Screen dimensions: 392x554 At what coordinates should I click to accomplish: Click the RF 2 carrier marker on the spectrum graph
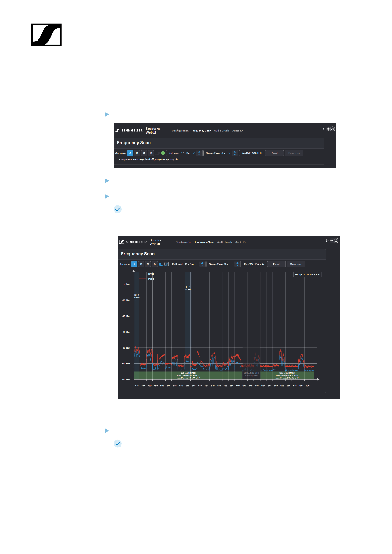[x=137, y=296]
